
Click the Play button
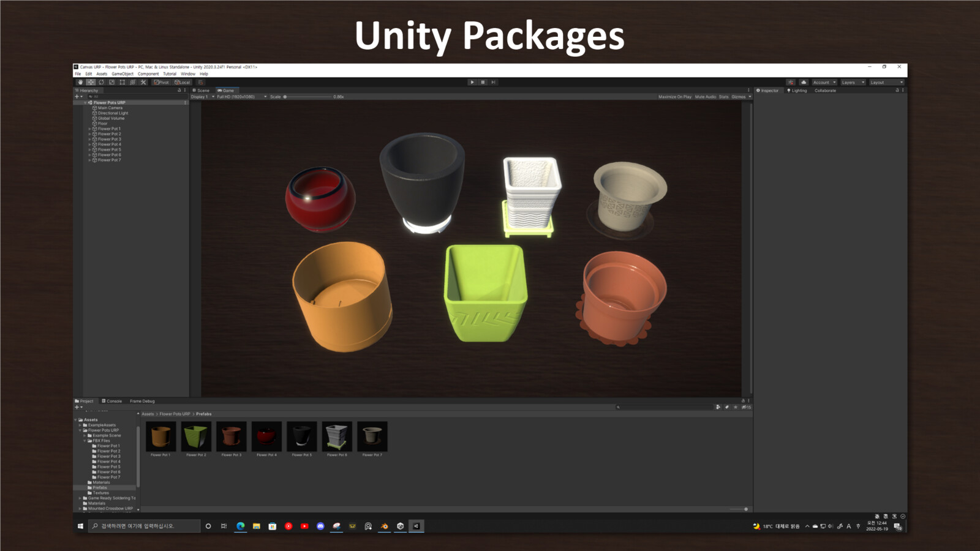472,82
